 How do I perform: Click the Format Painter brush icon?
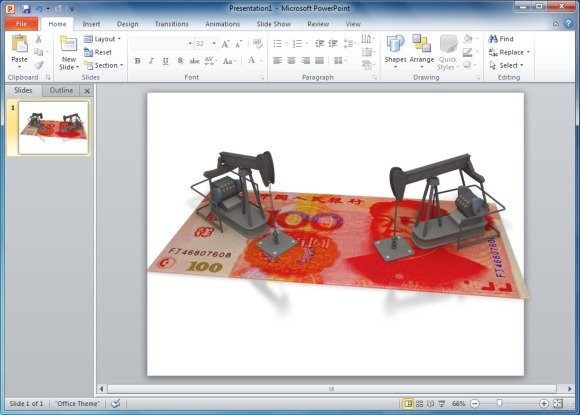pos(39,65)
